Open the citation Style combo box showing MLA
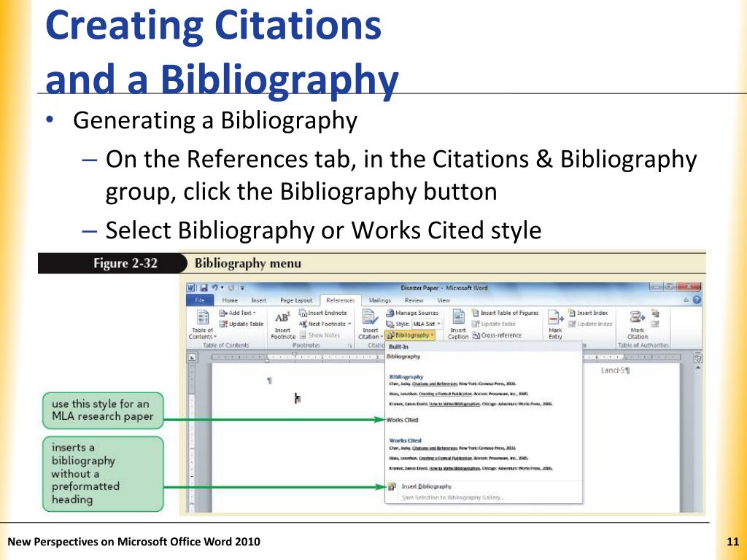Screen dimensions: 747x560 tap(427, 324)
